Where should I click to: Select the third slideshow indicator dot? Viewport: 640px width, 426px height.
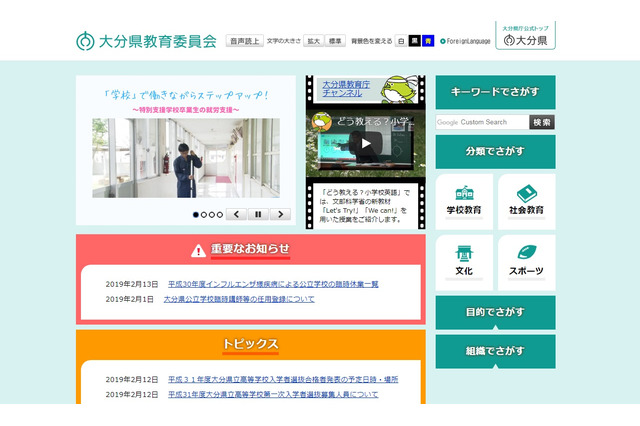pyautogui.click(x=212, y=215)
